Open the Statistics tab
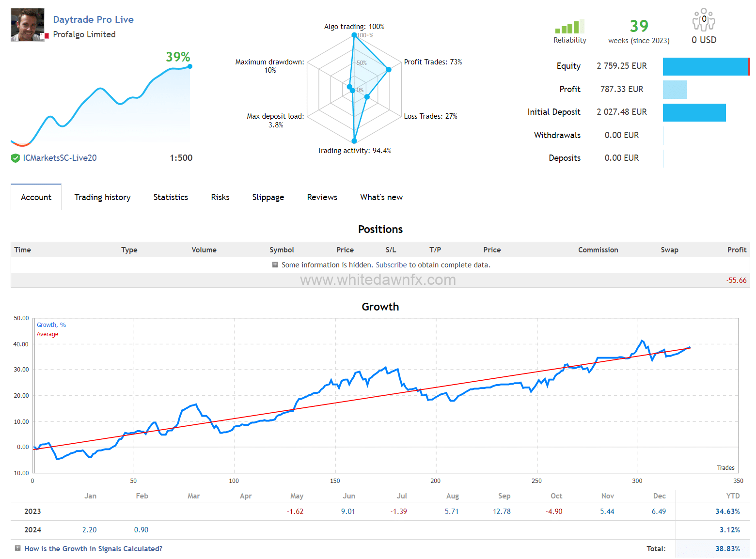Viewport: 756px width, 559px height. [171, 197]
